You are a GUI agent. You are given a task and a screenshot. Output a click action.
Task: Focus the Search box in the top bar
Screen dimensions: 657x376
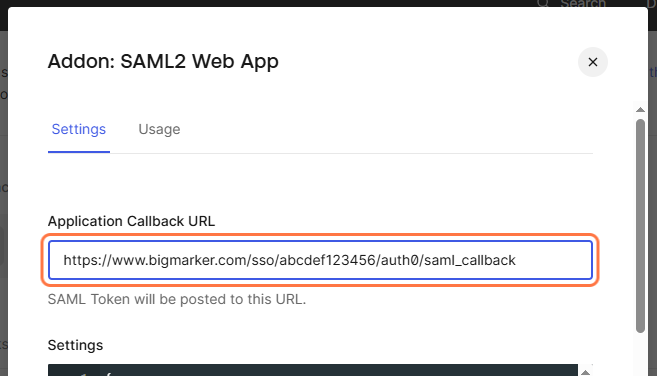(582, 4)
